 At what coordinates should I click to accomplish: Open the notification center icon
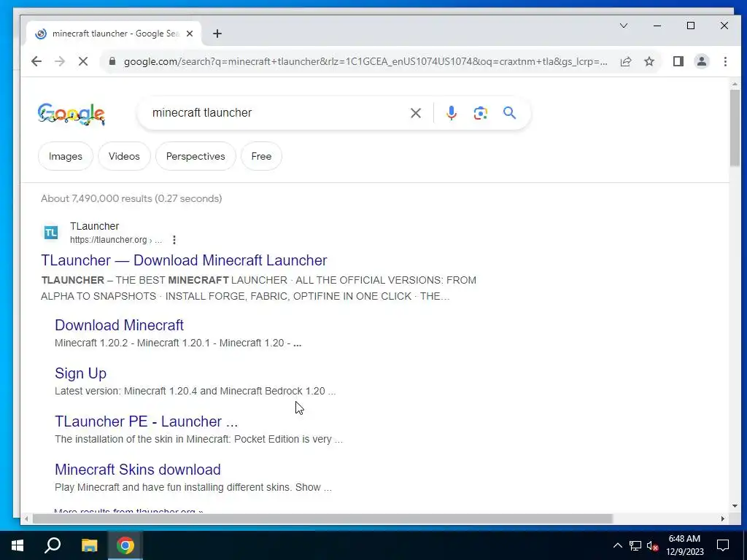723,545
